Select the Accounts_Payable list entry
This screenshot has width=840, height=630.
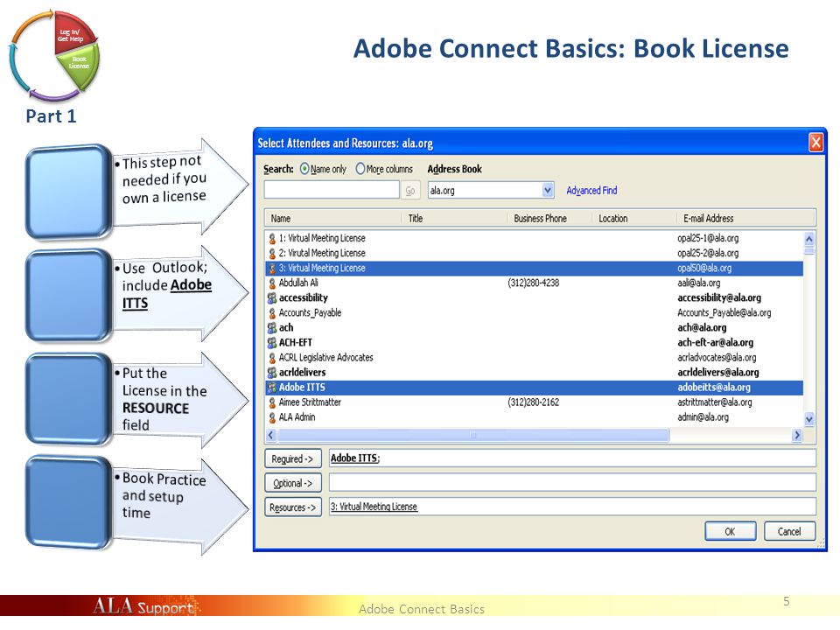tap(310, 313)
